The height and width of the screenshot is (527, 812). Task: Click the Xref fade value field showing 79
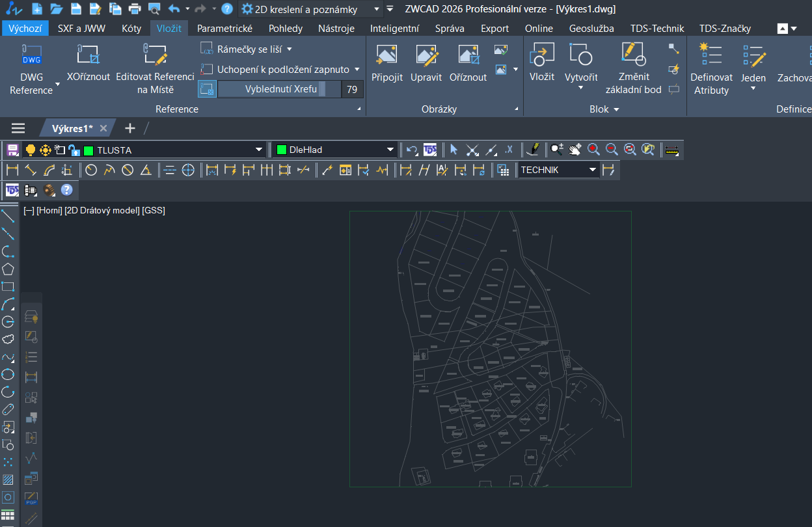352,89
